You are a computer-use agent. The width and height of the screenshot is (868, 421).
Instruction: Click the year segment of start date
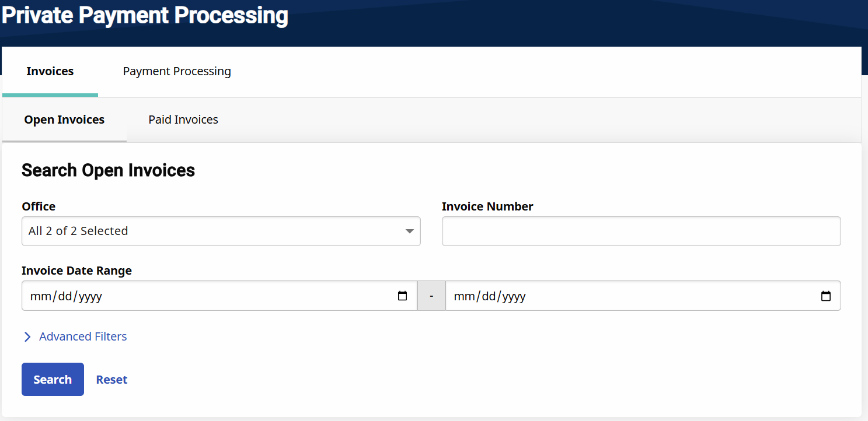pos(90,296)
